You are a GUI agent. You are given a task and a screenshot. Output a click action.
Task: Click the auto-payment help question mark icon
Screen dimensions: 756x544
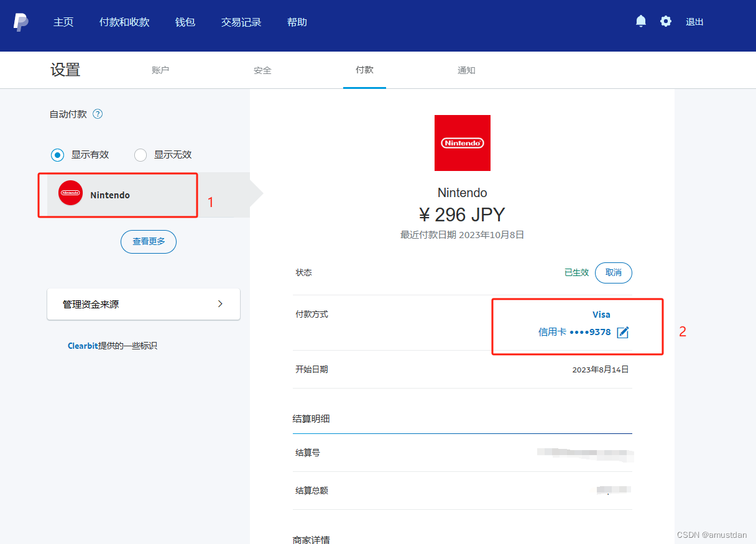pyautogui.click(x=98, y=114)
